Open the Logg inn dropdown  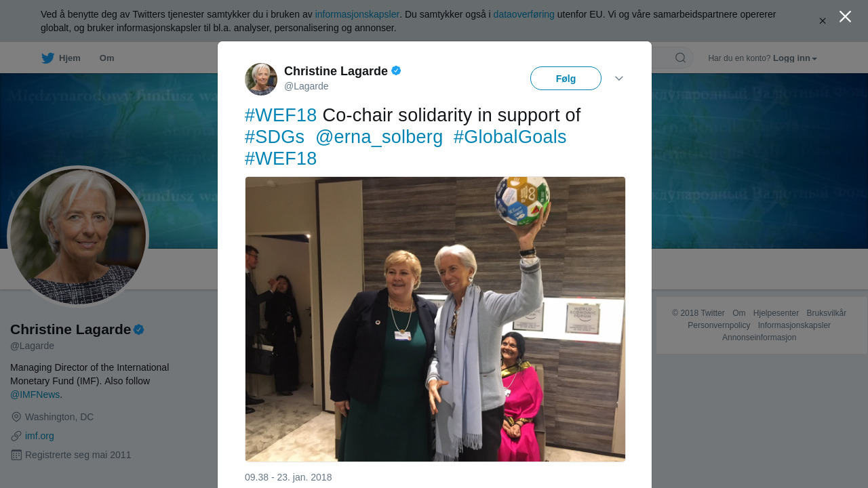795,58
